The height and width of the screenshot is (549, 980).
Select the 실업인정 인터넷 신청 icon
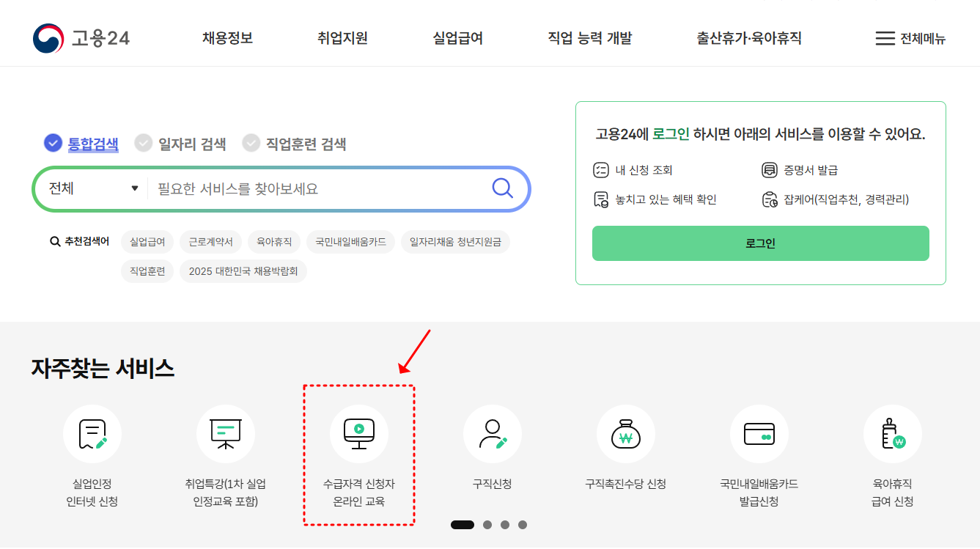pos(92,433)
